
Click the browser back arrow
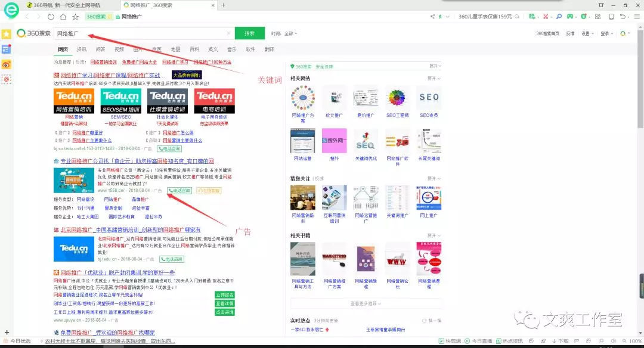point(27,17)
